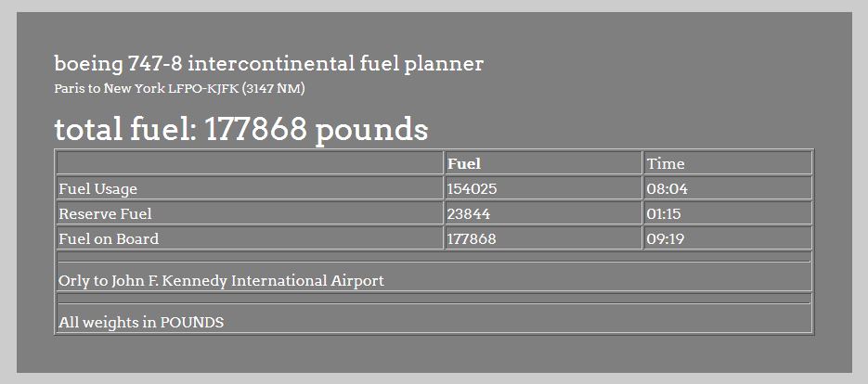Screen dimensions: 868x384
Task: Click the Reserve Fuel row label
Action: click(104, 214)
